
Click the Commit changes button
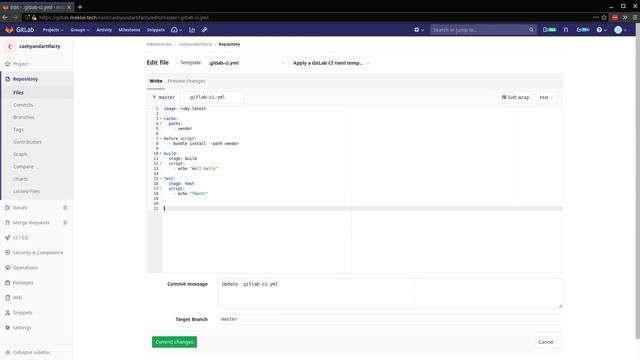174,342
